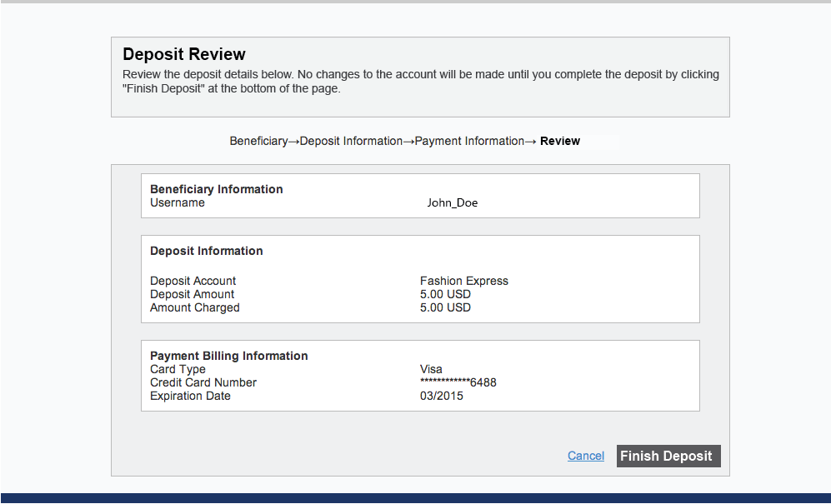
Task: Click the username value John_Doe
Action: (x=452, y=203)
